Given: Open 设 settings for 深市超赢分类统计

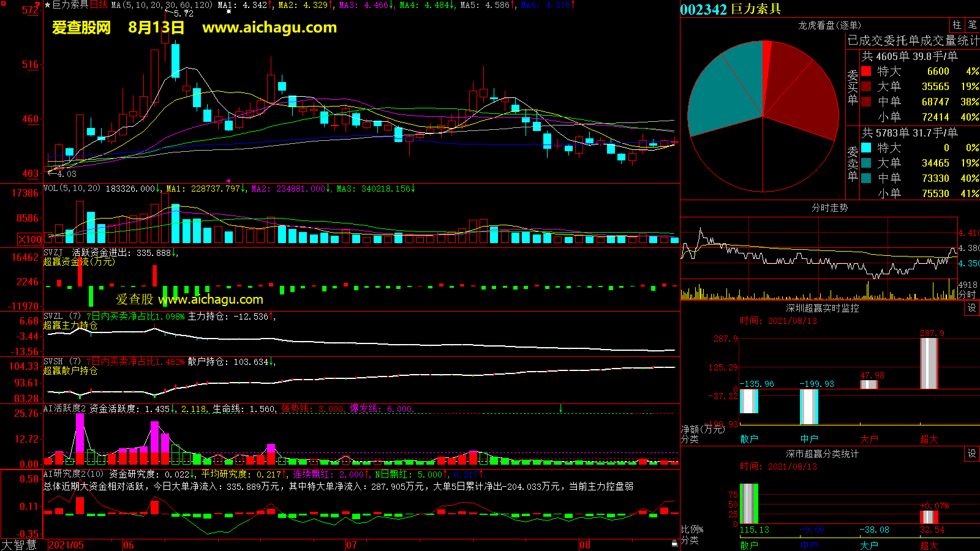Looking at the screenshot, I should click(x=972, y=454).
